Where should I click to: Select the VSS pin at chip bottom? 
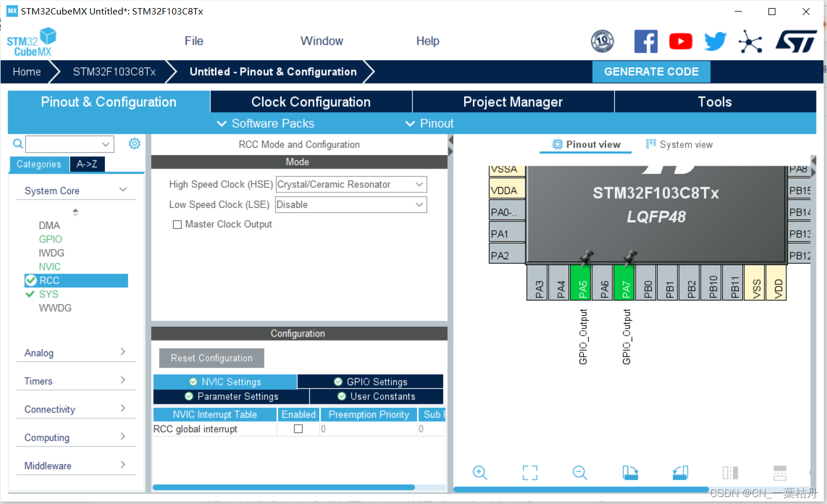pos(755,283)
